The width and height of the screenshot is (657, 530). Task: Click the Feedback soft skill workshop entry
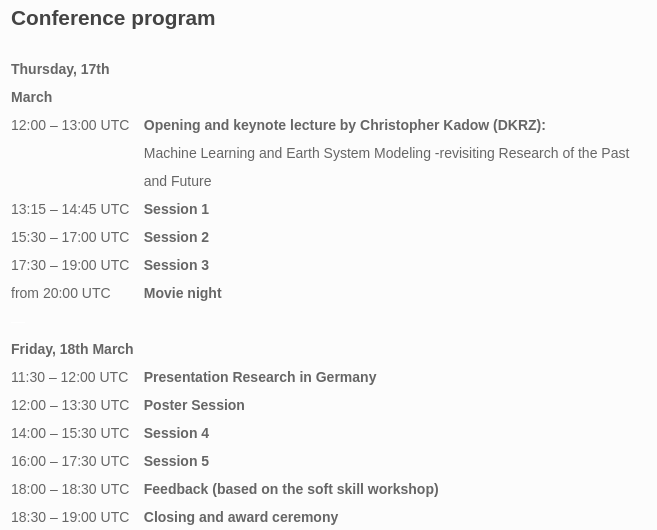tap(290, 489)
